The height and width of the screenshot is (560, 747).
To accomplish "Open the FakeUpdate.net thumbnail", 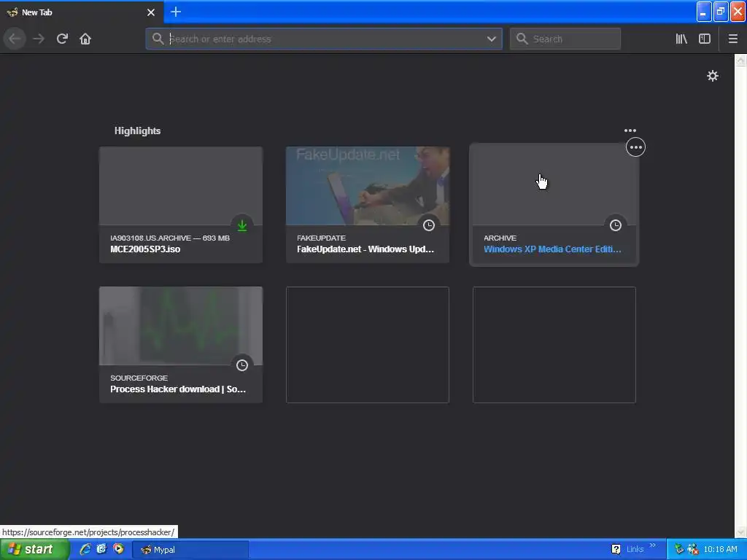I will click(368, 186).
